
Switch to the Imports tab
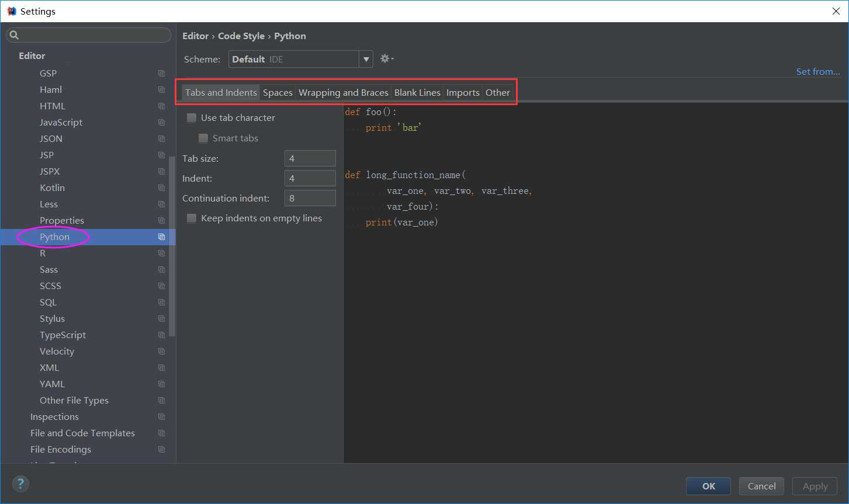(x=463, y=92)
